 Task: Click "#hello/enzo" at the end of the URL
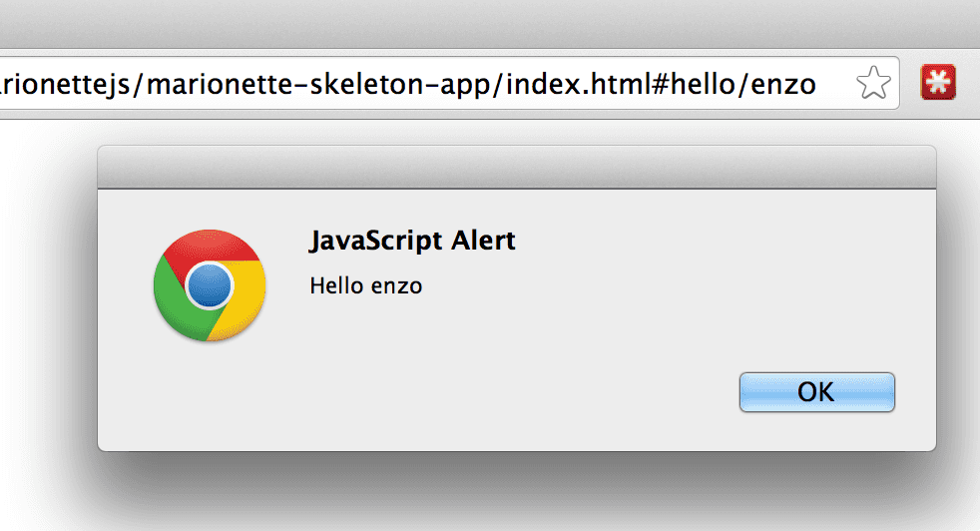[734, 84]
